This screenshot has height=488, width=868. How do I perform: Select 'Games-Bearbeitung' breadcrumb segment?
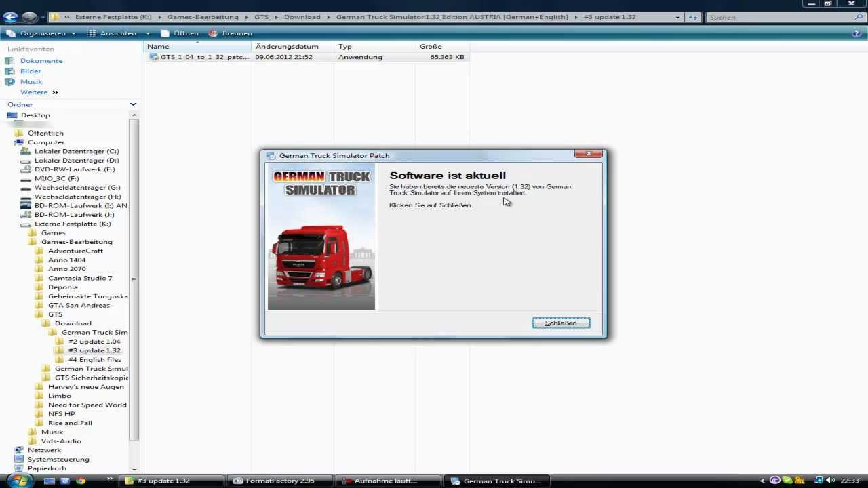[x=203, y=17]
